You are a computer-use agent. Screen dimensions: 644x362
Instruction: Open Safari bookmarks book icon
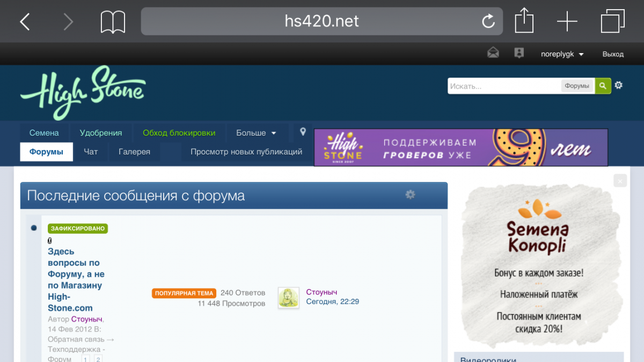pyautogui.click(x=113, y=22)
